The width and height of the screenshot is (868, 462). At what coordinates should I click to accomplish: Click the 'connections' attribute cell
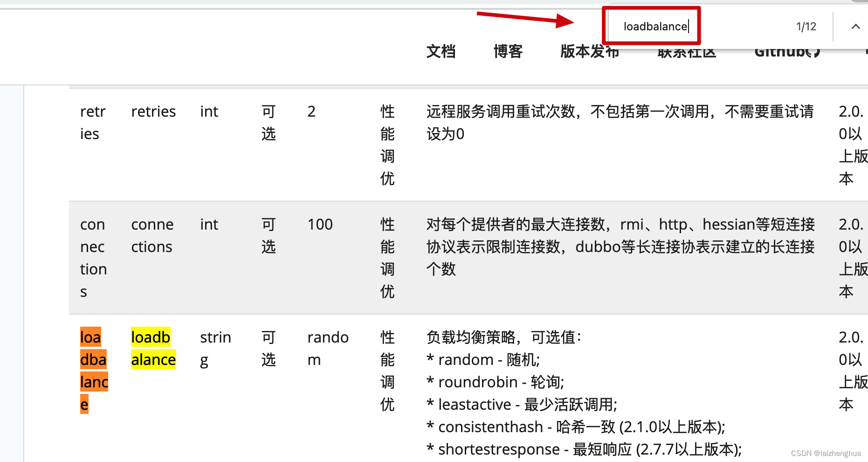152,236
